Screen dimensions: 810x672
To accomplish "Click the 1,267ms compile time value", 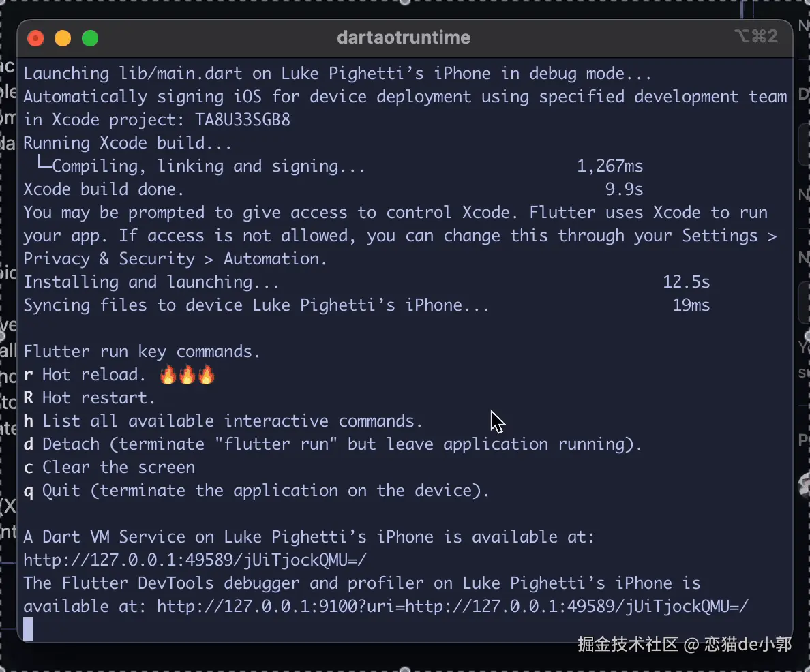I will click(610, 166).
